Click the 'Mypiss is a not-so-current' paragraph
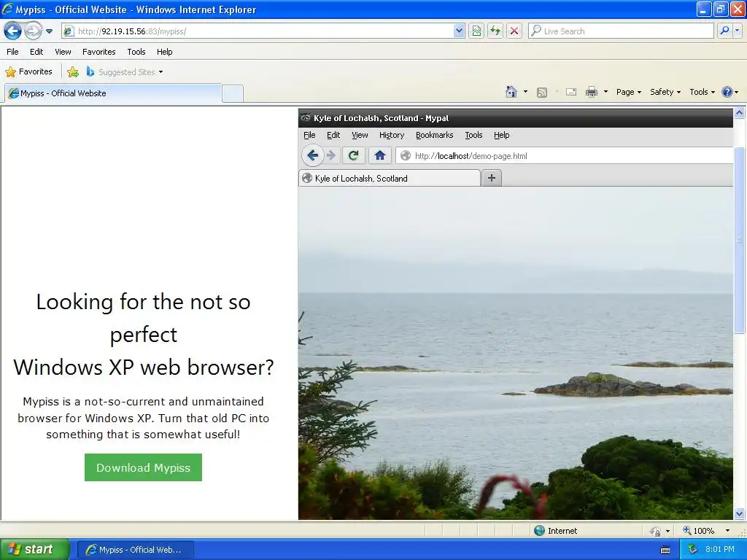The width and height of the screenshot is (747, 560). (144, 418)
